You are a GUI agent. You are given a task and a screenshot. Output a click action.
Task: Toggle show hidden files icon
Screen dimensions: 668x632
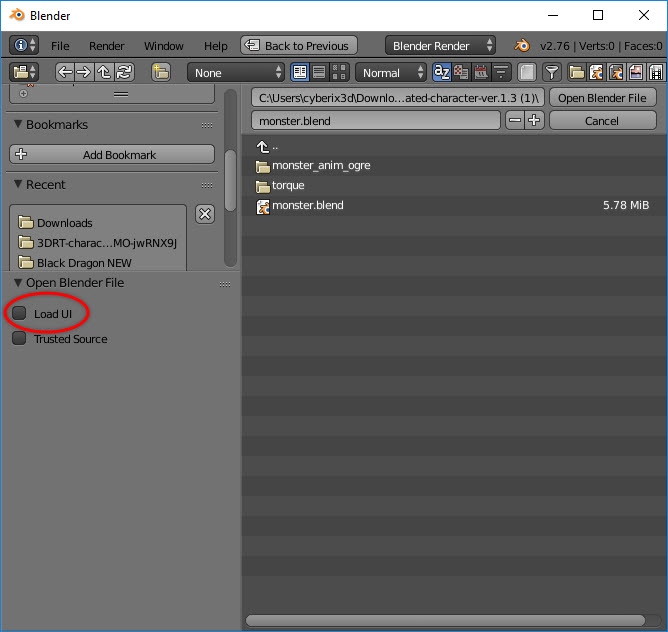coord(527,72)
